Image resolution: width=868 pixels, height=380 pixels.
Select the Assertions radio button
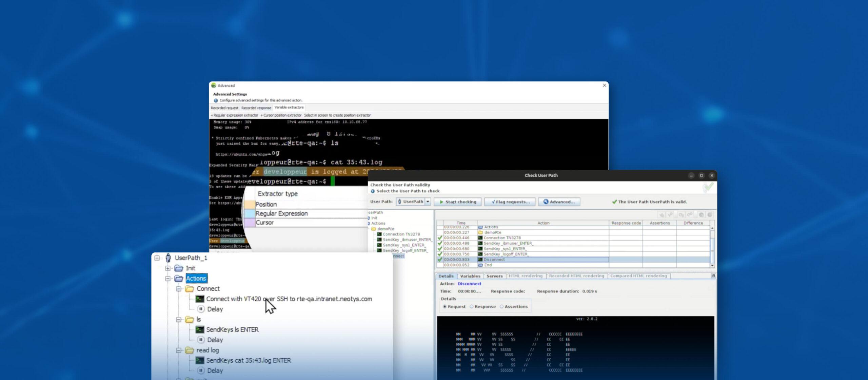click(501, 307)
